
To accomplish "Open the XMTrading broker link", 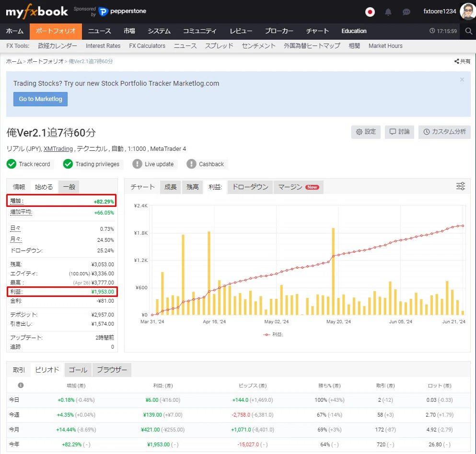I will tap(58, 149).
